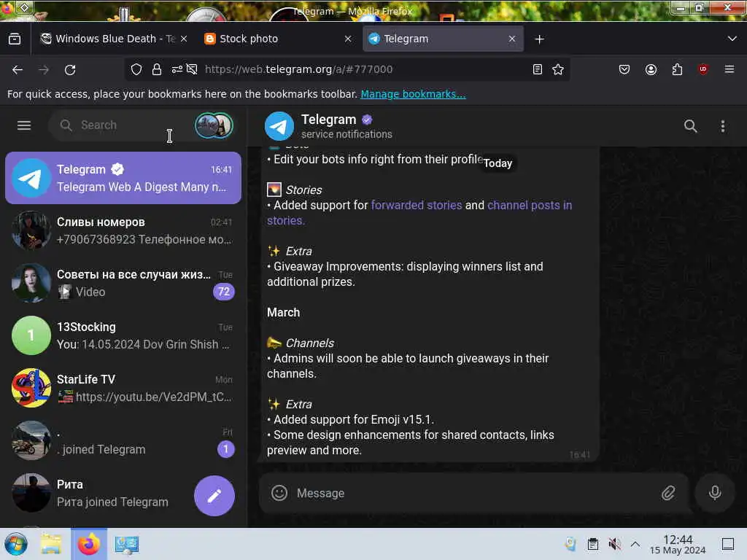Bookmark this page with star icon

558,69
